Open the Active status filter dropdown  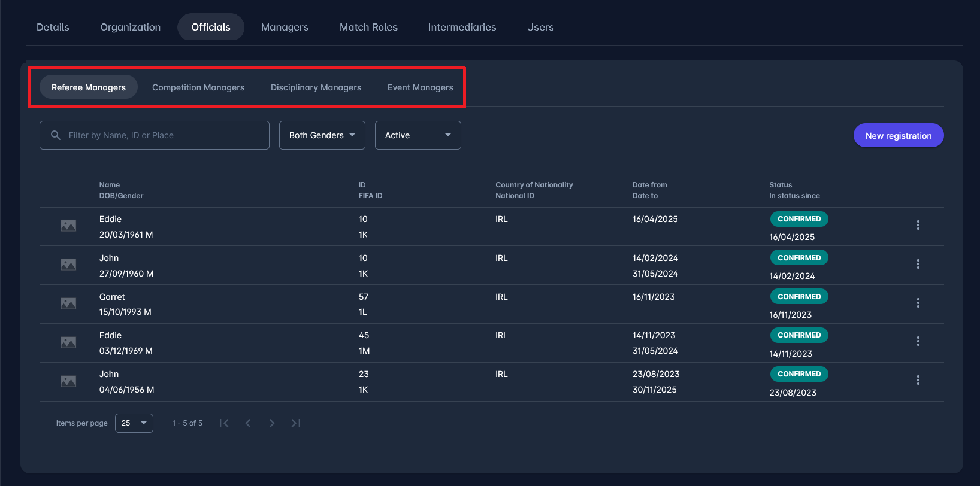coord(418,135)
